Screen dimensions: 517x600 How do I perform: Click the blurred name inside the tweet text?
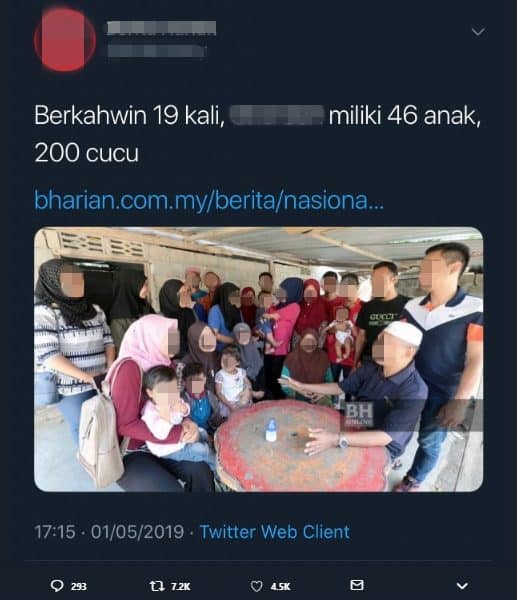pyautogui.click(x=276, y=116)
